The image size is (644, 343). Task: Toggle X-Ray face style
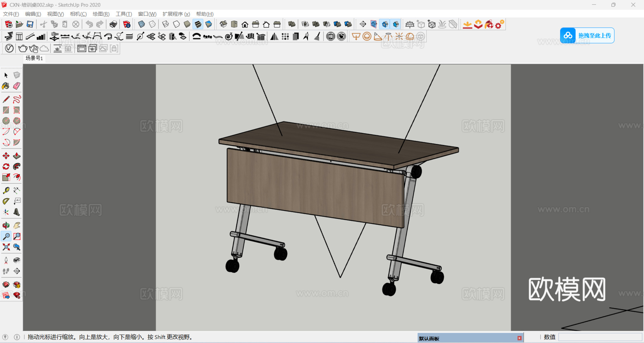(x=141, y=24)
